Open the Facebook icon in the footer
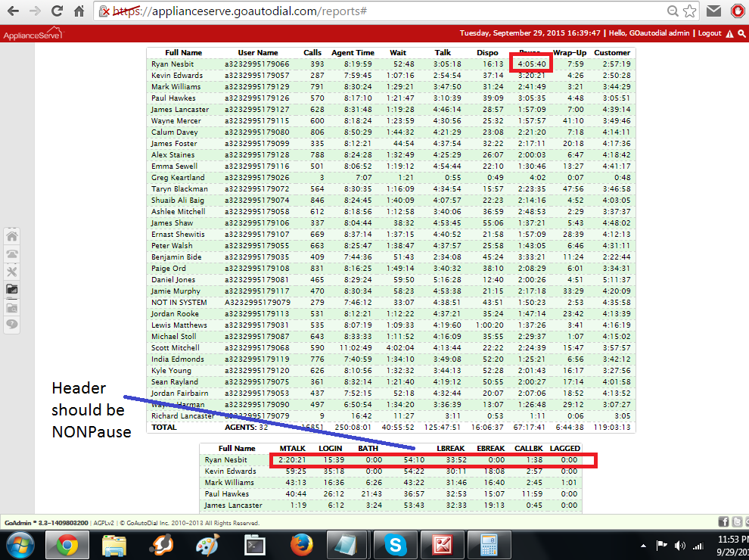Screen dimensions: 749x560 (x=723, y=521)
